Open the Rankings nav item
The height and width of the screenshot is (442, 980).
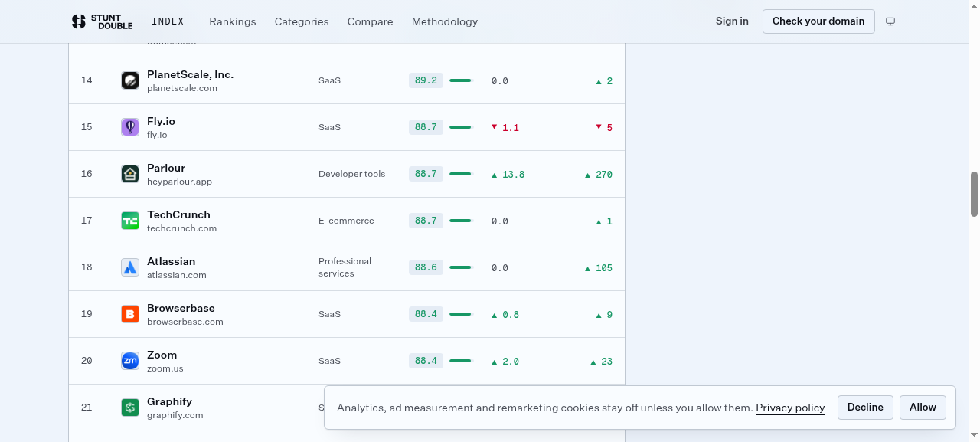[x=233, y=21]
